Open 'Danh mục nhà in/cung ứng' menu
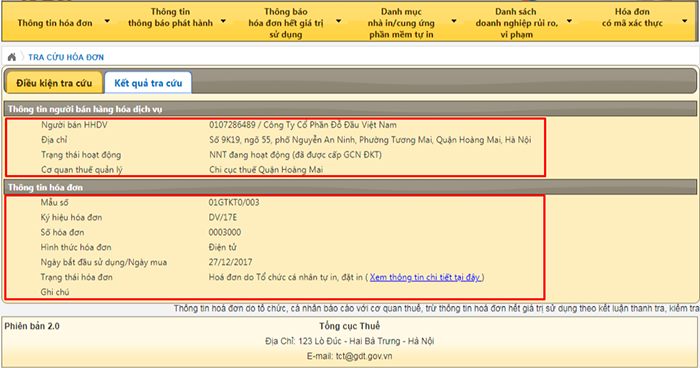The height and width of the screenshot is (368, 700). click(401, 23)
